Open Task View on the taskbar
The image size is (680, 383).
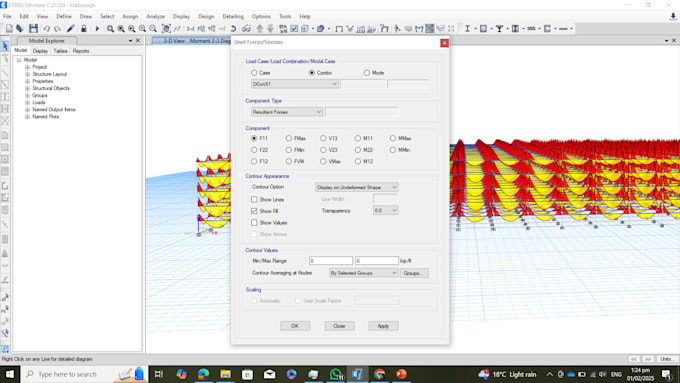click(159, 374)
